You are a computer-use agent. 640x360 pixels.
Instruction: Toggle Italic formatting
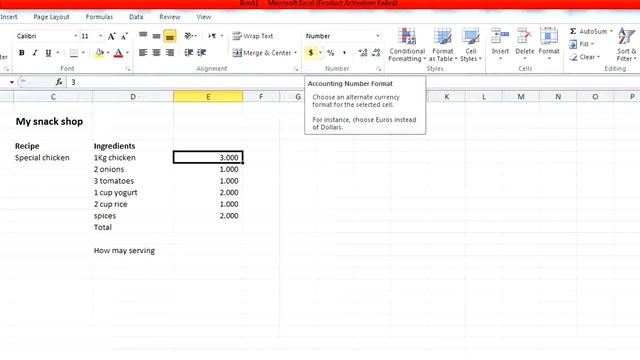35,53
